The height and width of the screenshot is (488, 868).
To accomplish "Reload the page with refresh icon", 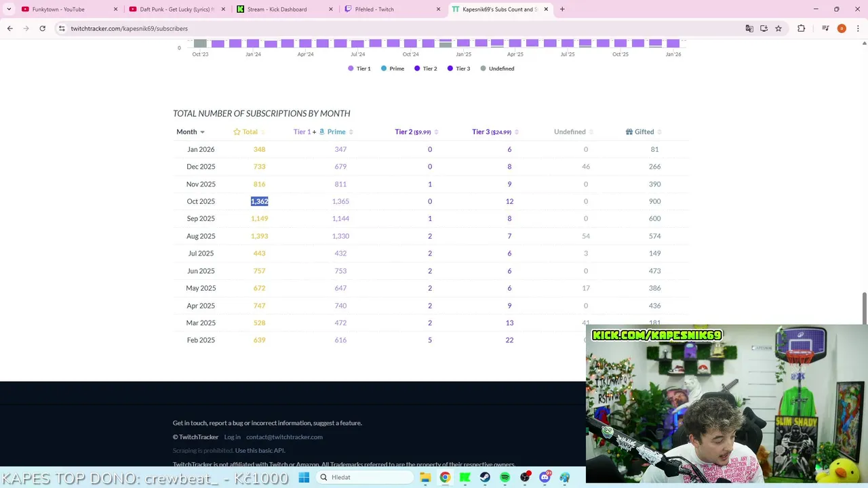I will (42, 28).
